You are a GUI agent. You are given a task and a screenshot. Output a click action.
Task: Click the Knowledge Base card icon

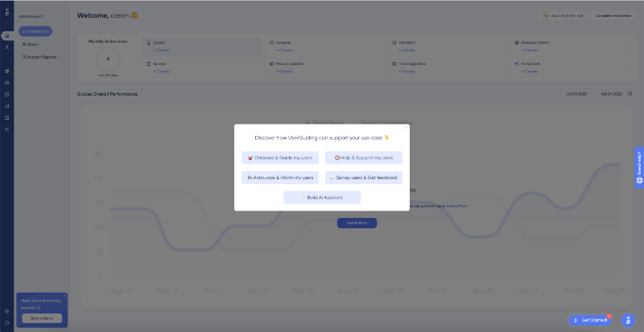click(394, 64)
